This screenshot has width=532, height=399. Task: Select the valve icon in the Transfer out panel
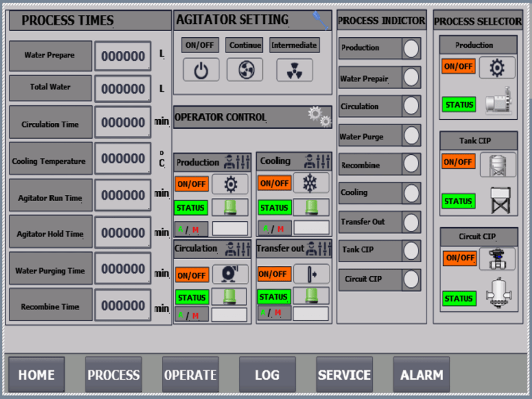click(313, 273)
